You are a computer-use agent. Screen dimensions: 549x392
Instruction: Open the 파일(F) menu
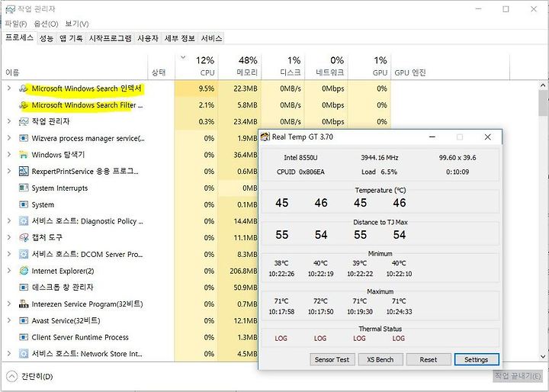[16, 24]
